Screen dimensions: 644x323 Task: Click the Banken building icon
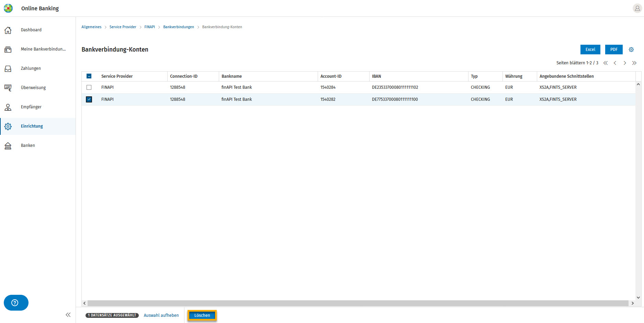tap(8, 146)
